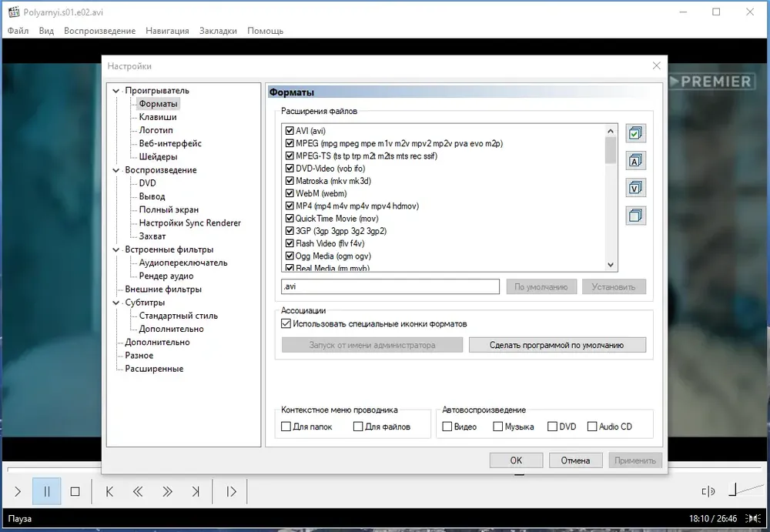Click the extension input field with .avi

(x=390, y=286)
